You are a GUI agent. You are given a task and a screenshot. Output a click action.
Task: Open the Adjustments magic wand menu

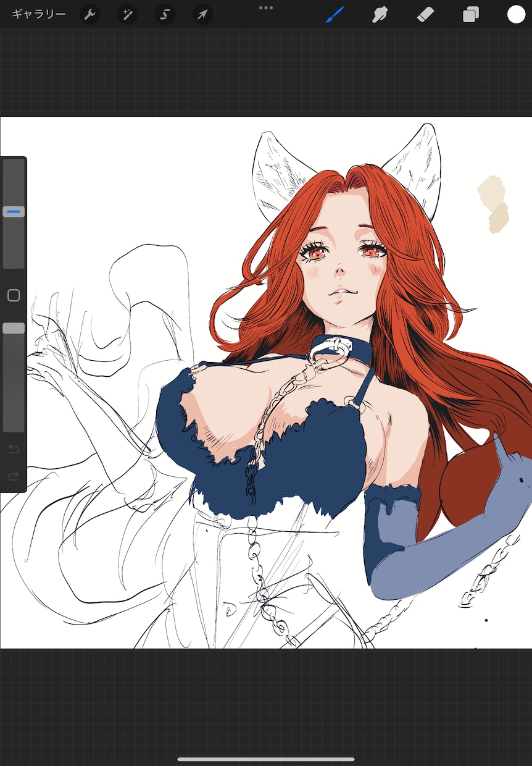(x=128, y=14)
